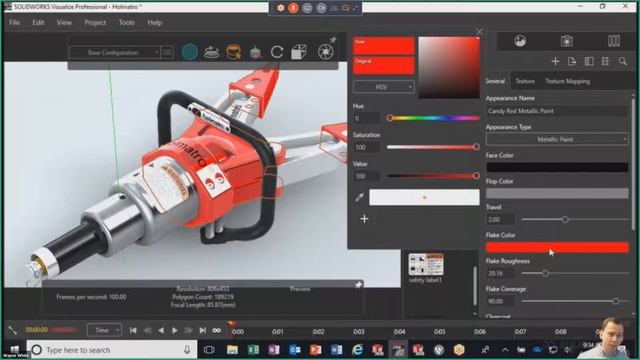Click the plus to add color swatch

point(364,219)
